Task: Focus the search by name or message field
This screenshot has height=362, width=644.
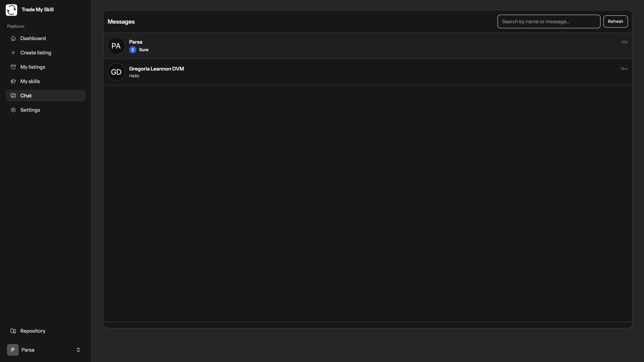Action: click(x=548, y=21)
